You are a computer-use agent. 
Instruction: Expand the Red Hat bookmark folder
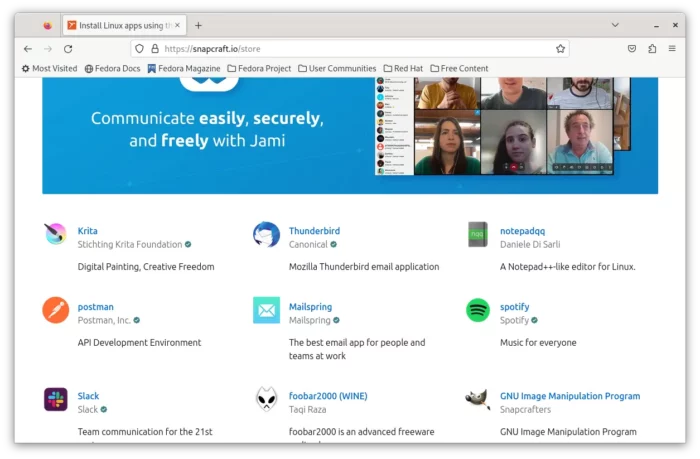(403, 68)
